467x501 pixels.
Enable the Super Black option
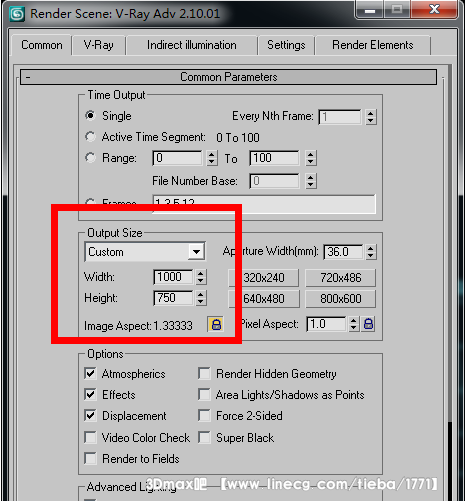(x=204, y=437)
